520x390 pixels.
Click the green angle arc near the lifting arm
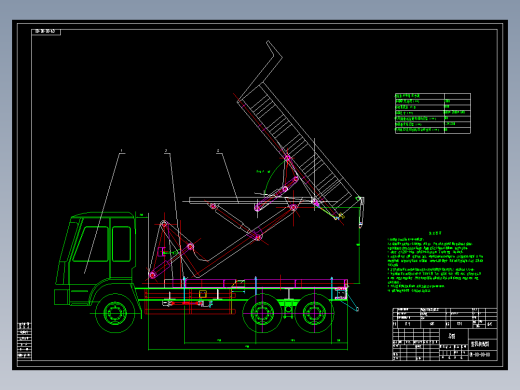tap(273, 175)
